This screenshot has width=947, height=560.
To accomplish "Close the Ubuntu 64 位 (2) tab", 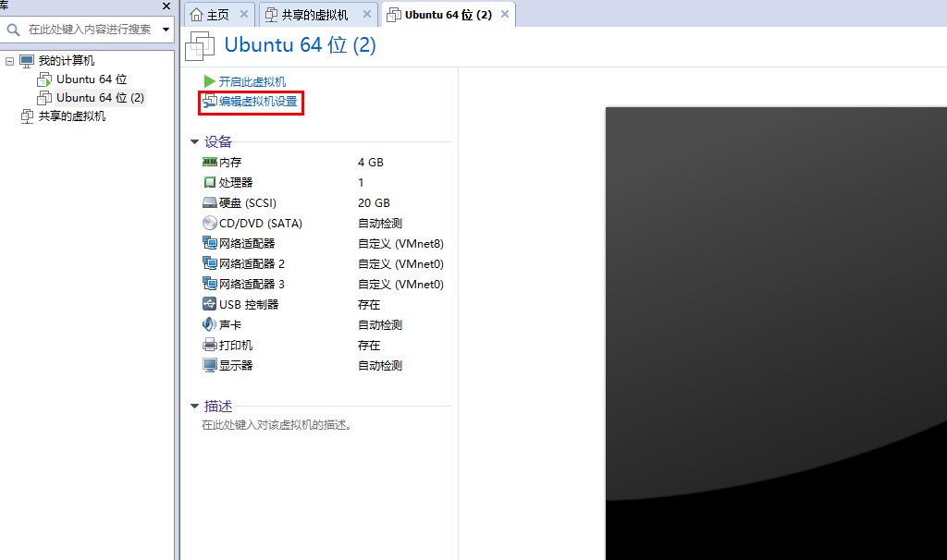I will click(x=505, y=14).
